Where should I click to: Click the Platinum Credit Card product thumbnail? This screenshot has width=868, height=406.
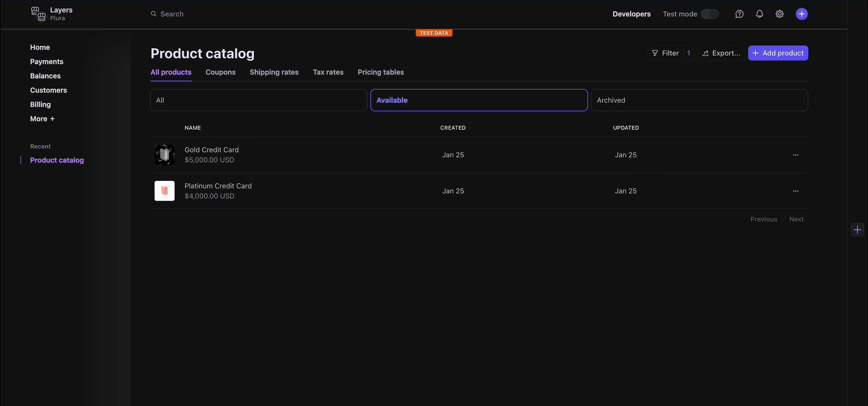point(165,191)
